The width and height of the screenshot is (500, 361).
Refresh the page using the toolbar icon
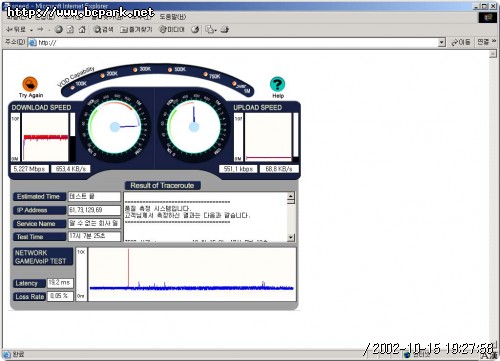click(x=70, y=30)
